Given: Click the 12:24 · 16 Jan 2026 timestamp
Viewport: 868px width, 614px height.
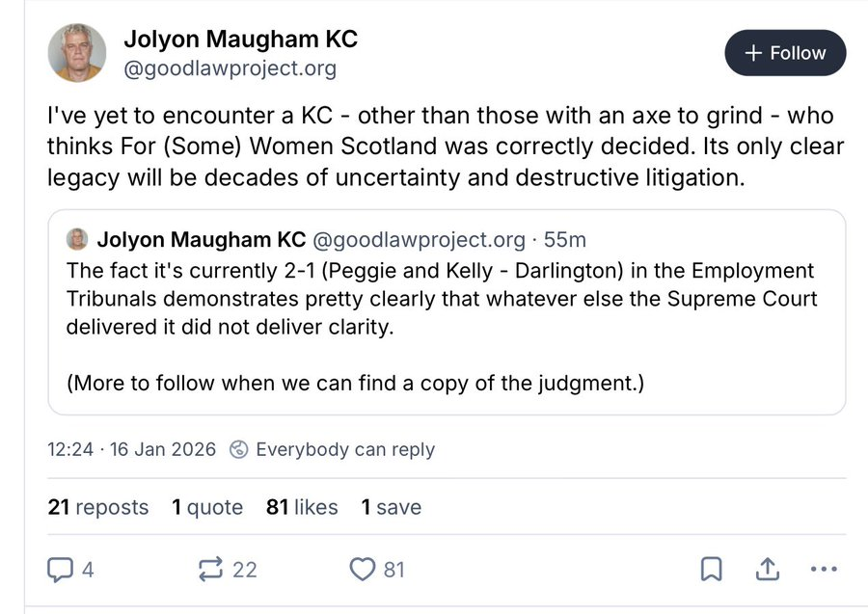Looking at the screenshot, I should [x=131, y=449].
